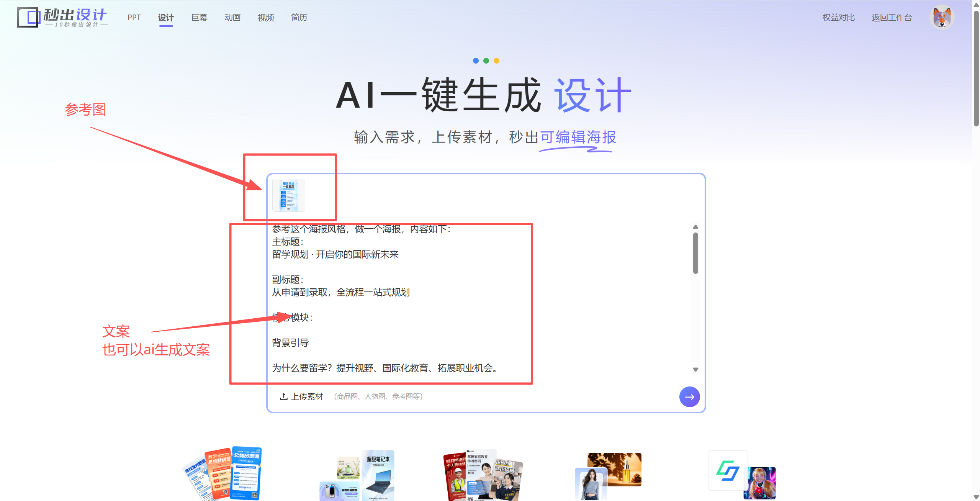
Task: Open the green-blue logo design template icon
Action: [x=727, y=470]
